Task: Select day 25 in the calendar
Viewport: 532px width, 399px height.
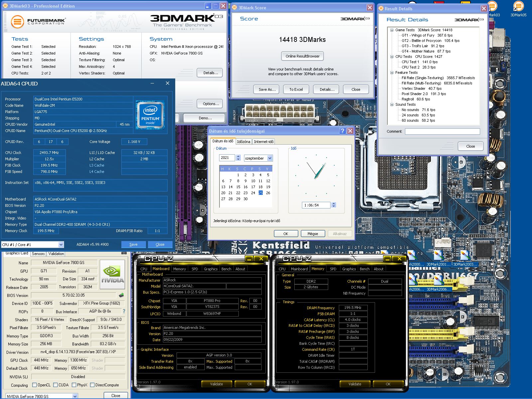Action: click(260, 193)
